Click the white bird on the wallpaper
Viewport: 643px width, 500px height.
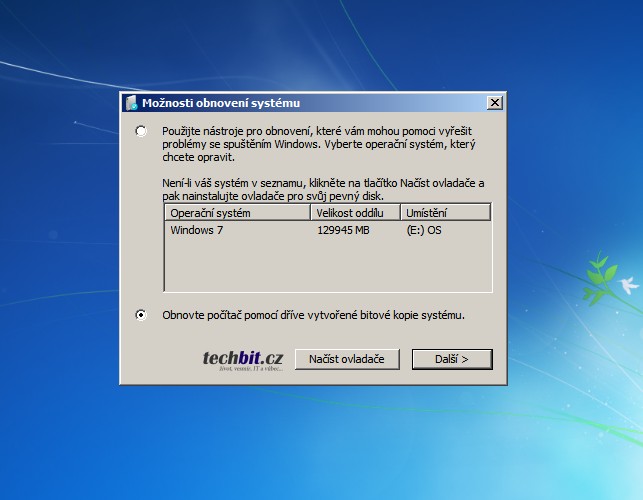[x=629, y=285]
